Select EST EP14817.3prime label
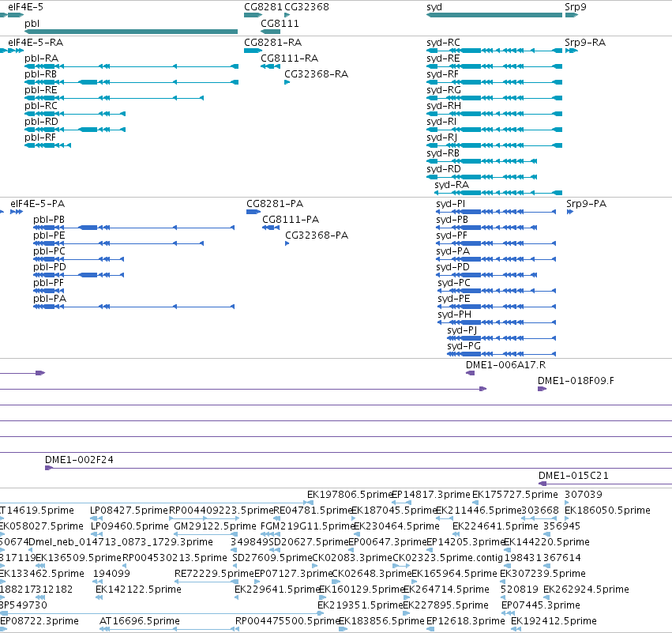 pyautogui.click(x=431, y=495)
